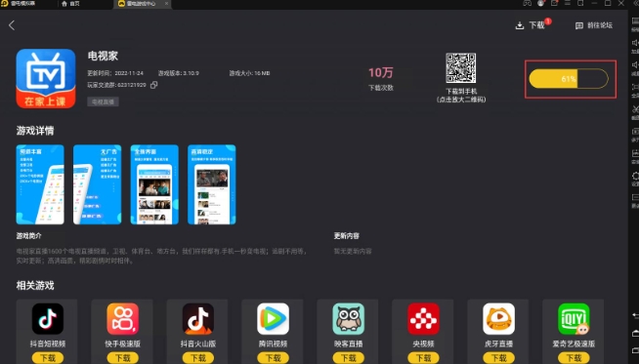
Task: Download 虎牙直播 with its 下载 button
Action: coord(499,358)
